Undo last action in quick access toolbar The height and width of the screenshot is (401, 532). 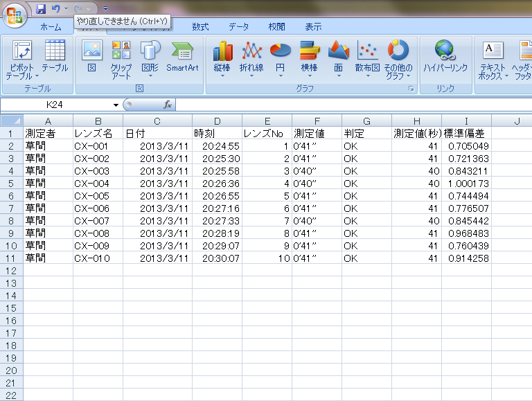point(56,9)
